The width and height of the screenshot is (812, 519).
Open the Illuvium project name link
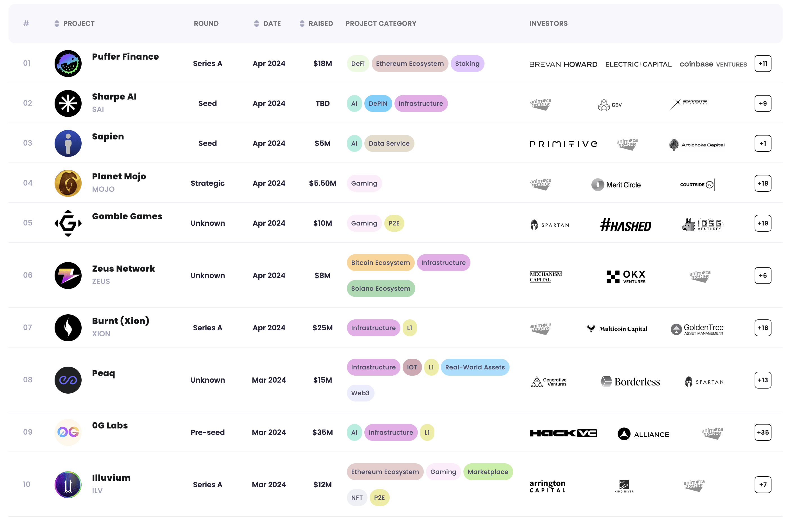click(111, 478)
